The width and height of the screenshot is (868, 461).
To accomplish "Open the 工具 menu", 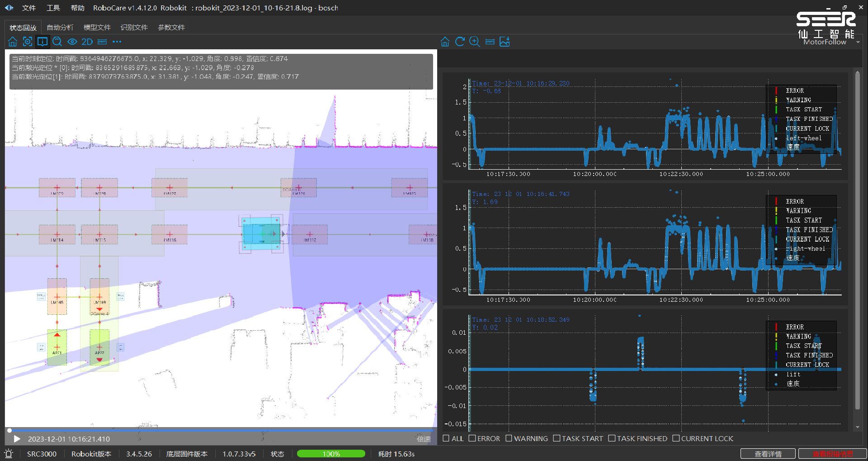I will click(x=53, y=8).
